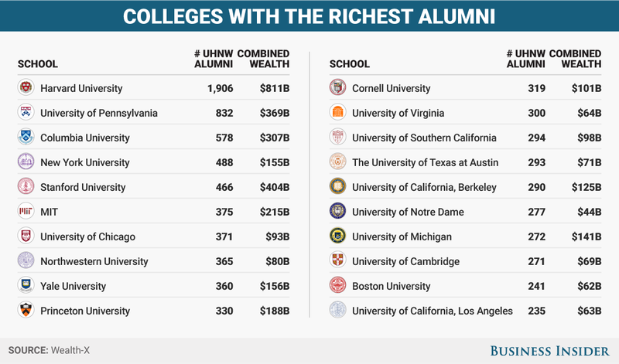
Task: Click Harvard's $811B combined wealth value
Action: click(275, 88)
